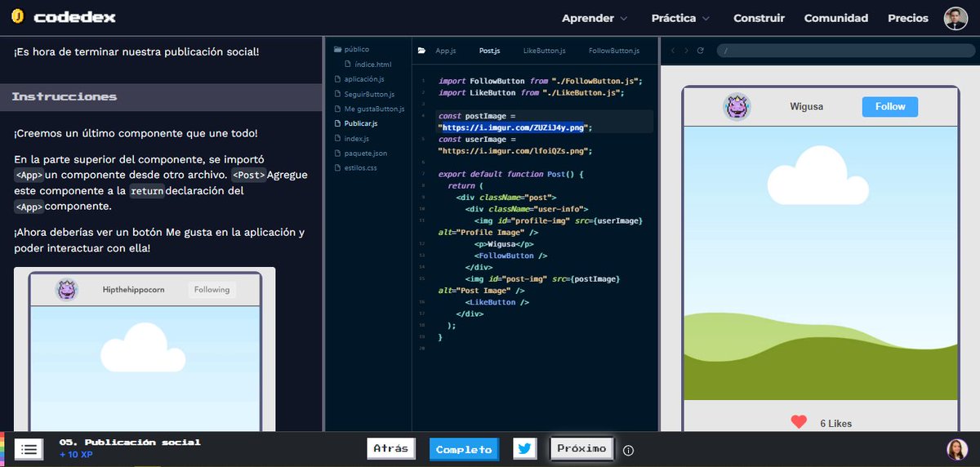The width and height of the screenshot is (980, 467).
Task: Click the file icon of índice.html
Action: click(x=348, y=64)
